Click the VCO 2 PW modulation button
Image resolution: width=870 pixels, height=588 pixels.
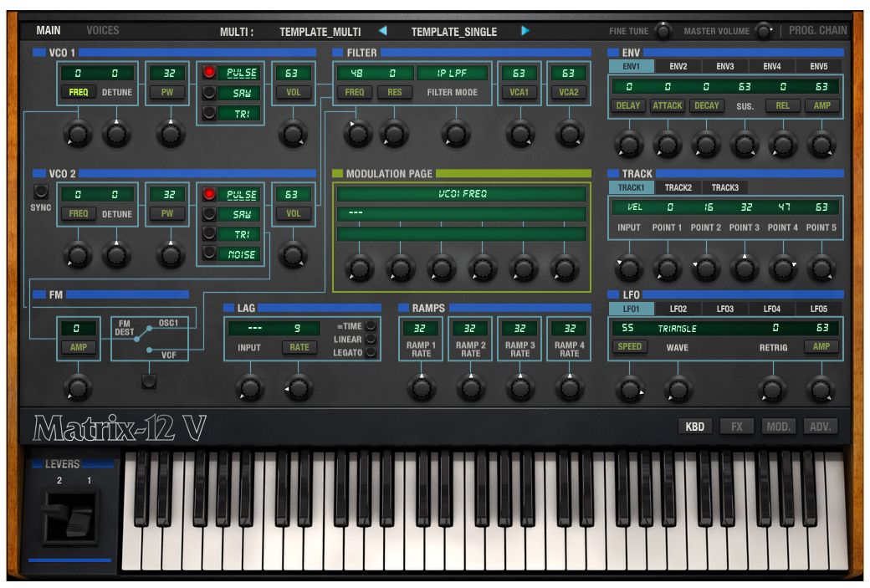(167, 213)
